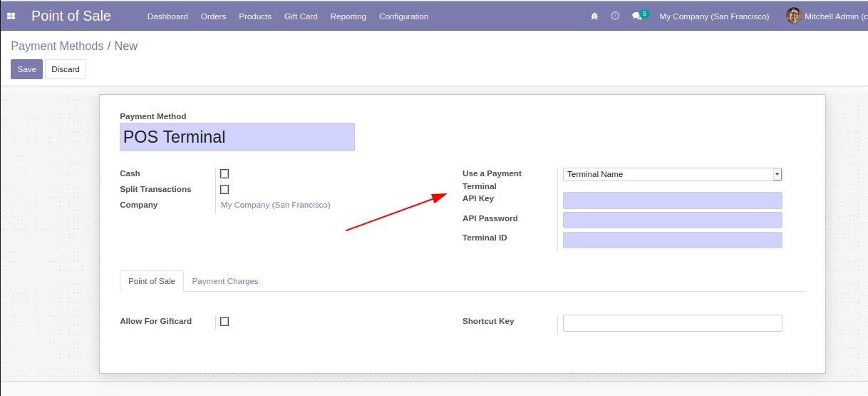Screen dimensions: 868x396
Task: Switch to the Point of Sale tab
Action: coord(152,281)
